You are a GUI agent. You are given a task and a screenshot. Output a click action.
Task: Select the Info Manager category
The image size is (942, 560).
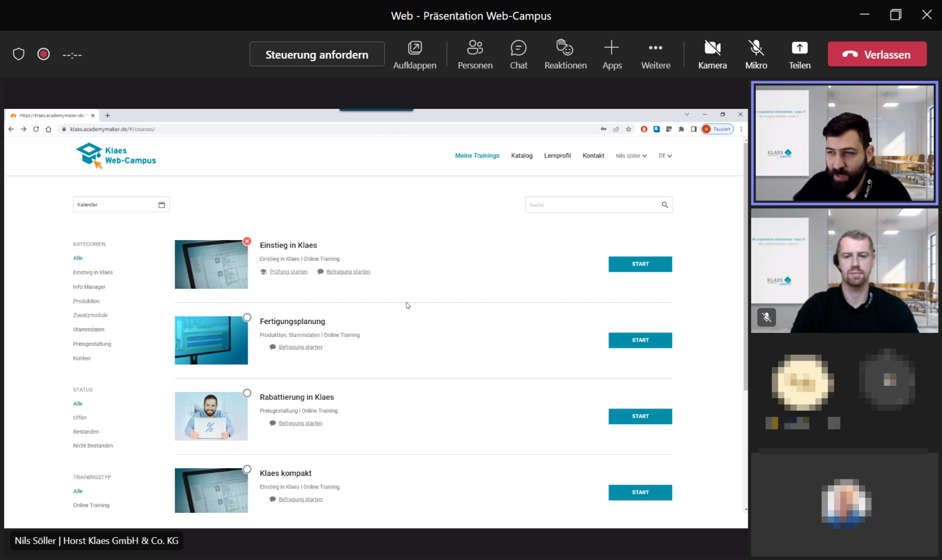pyautogui.click(x=89, y=287)
